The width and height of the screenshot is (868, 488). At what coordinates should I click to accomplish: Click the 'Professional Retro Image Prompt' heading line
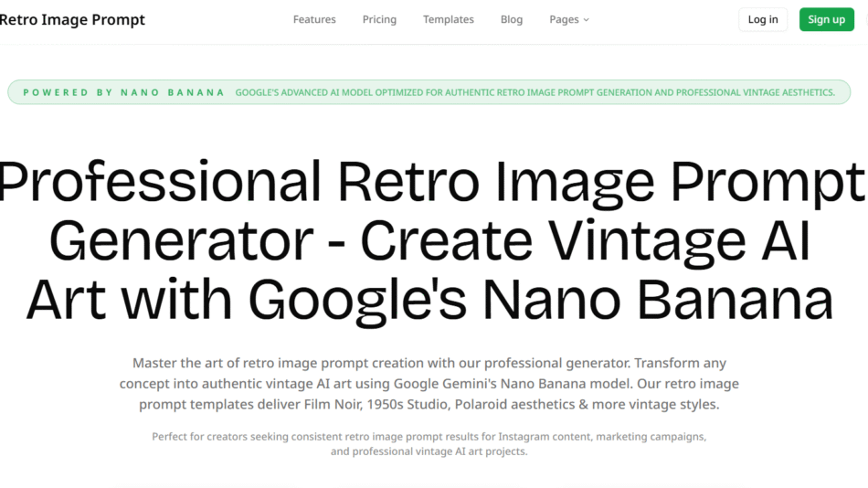click(431, 181)
